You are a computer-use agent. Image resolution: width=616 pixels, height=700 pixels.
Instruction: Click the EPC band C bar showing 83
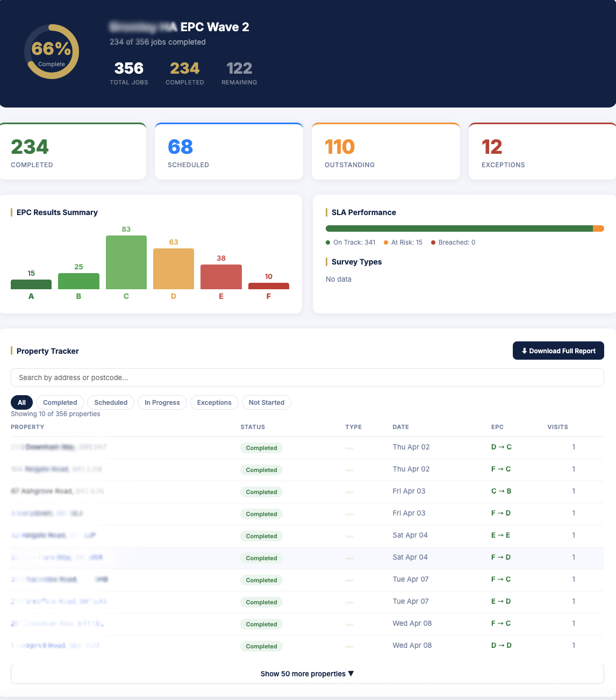[126, 262]
